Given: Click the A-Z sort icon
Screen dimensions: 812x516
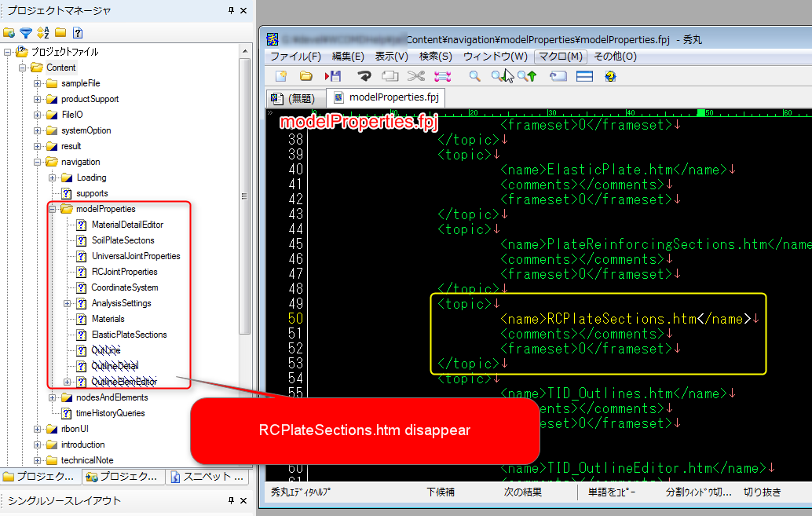Looking at the screenshot, I should tap(43, 33).
